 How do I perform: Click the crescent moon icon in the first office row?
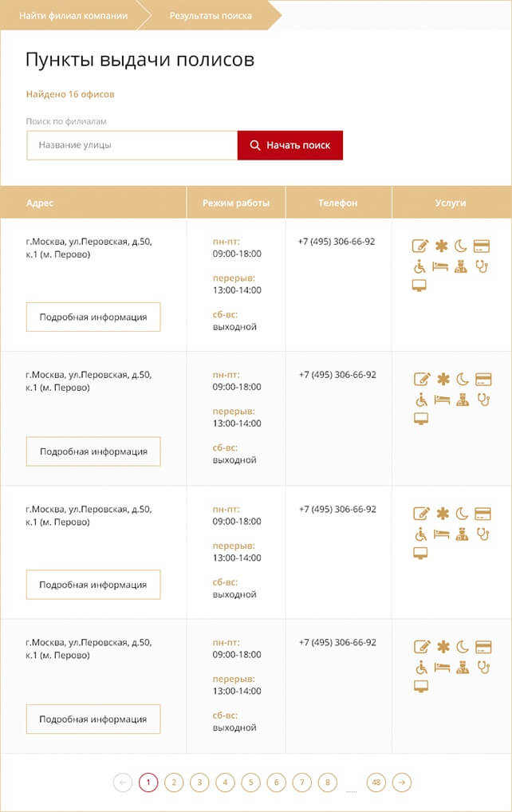(461, 246)
